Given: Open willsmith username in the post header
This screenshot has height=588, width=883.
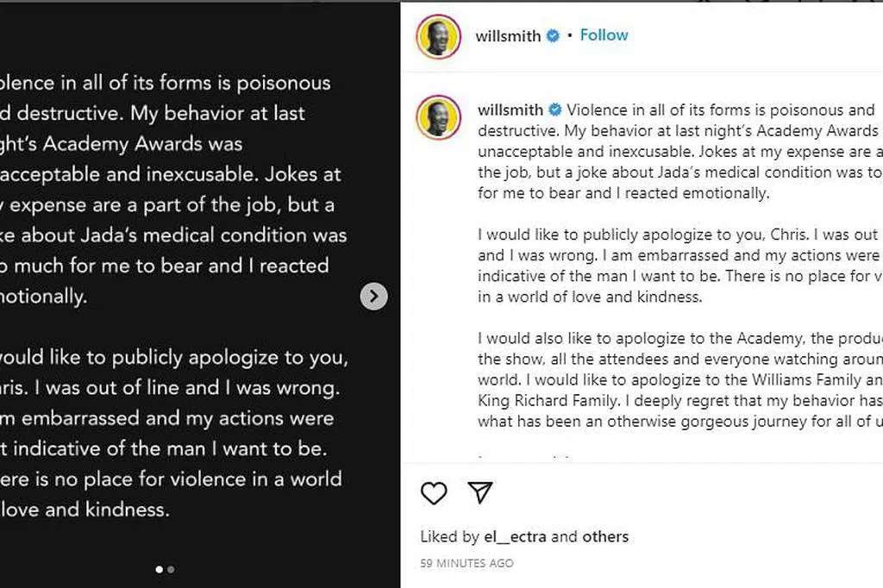Looking at the screenshot, I should pyautogui.click(x=508, y=36).
